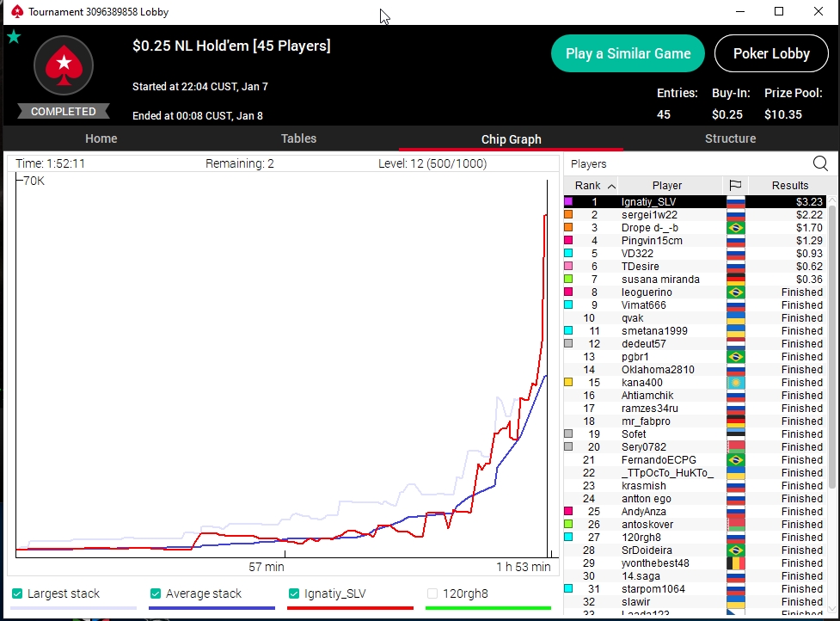Select the Chip Graph tab
Screen dimensions: 840x621
tap(511, 139)
